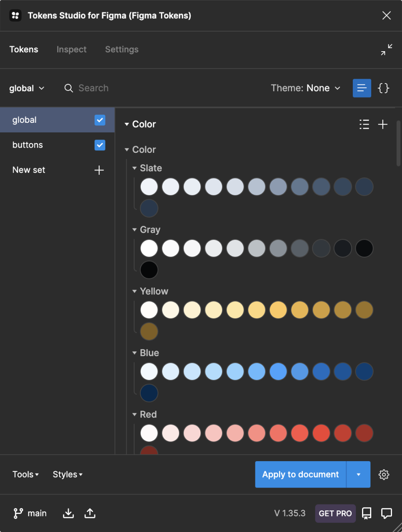The height and width of the screenshot is (532, 402).
Task: Collapse the Blue color group
Action: (135, 353)
